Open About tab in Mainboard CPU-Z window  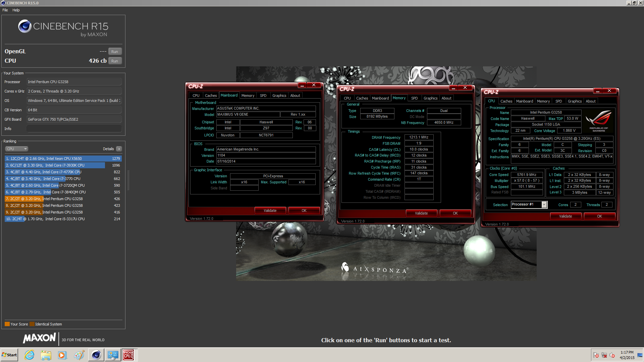click(x=295, y=96)
